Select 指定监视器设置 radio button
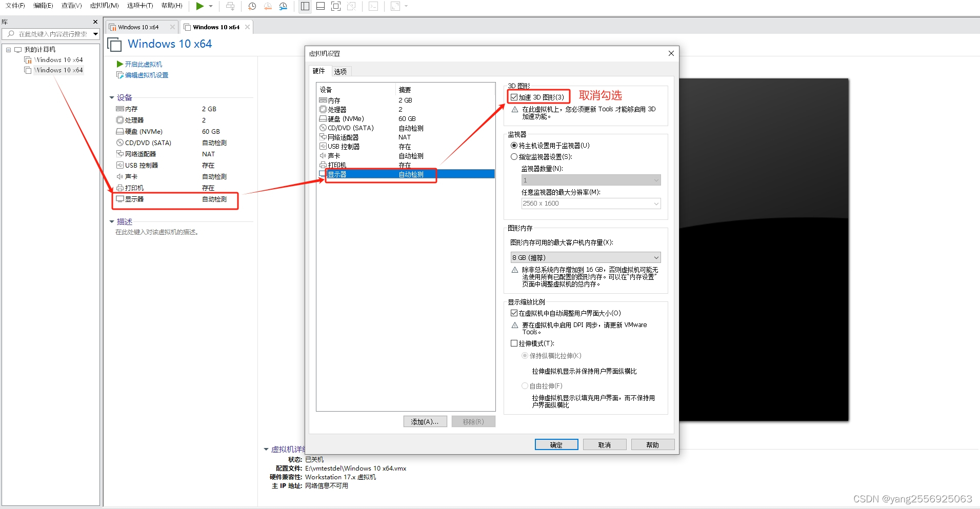The width and height of the screenshot is (980, 509). pyautogui.click(x=514, y=157)
